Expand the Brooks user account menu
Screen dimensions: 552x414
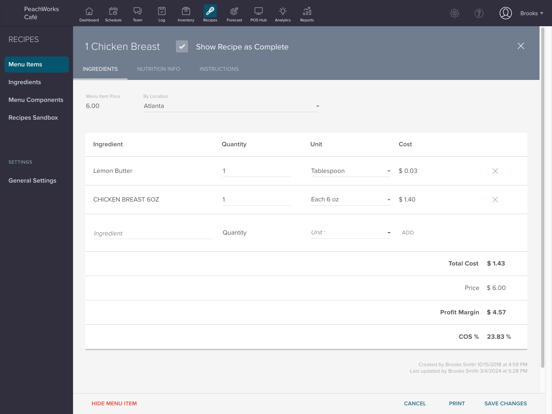point(532,13)
